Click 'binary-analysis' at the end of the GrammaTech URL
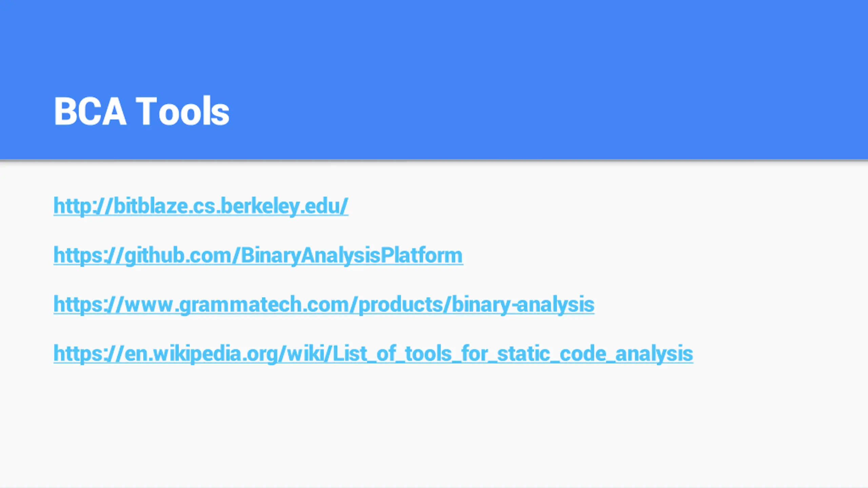The width and height of the screenshot is (868, 488). click(x=523, y=304)
